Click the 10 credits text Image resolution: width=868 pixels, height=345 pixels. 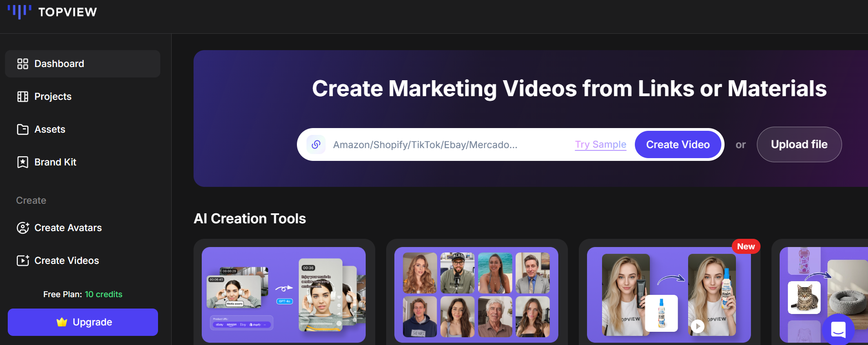click(103, 294)
